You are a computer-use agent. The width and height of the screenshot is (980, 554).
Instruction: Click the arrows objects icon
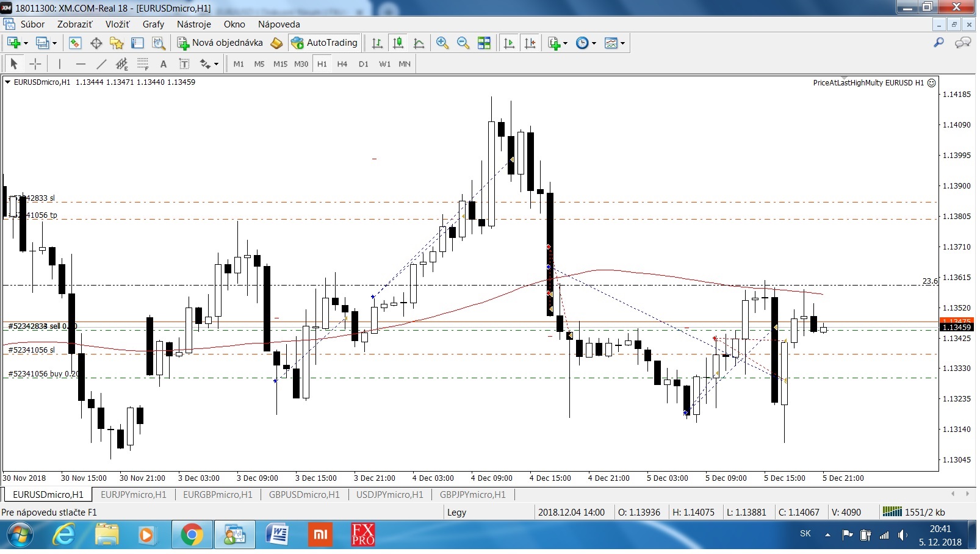pyautogui.click(x=205, y=63)
